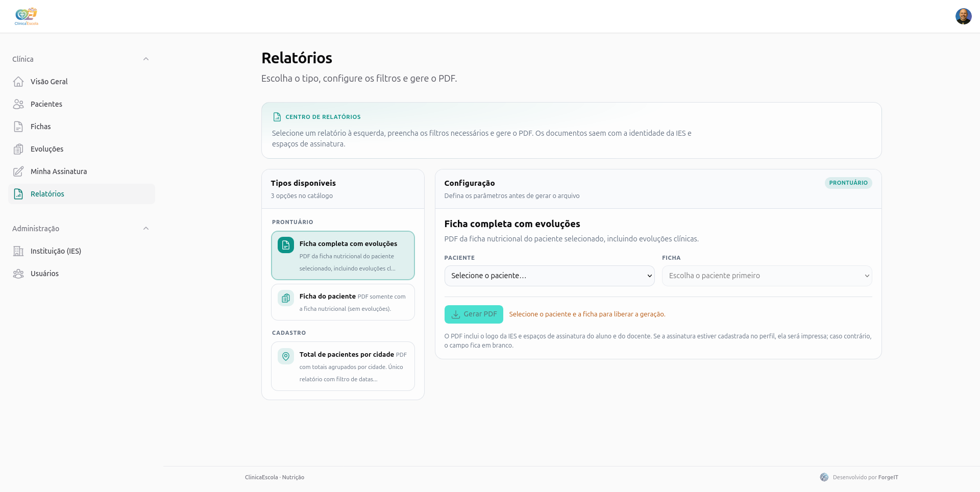Click the Instituição (IES) building icon
The height and width of the screenshot is (492, 980).
click(x=18, y=251)
